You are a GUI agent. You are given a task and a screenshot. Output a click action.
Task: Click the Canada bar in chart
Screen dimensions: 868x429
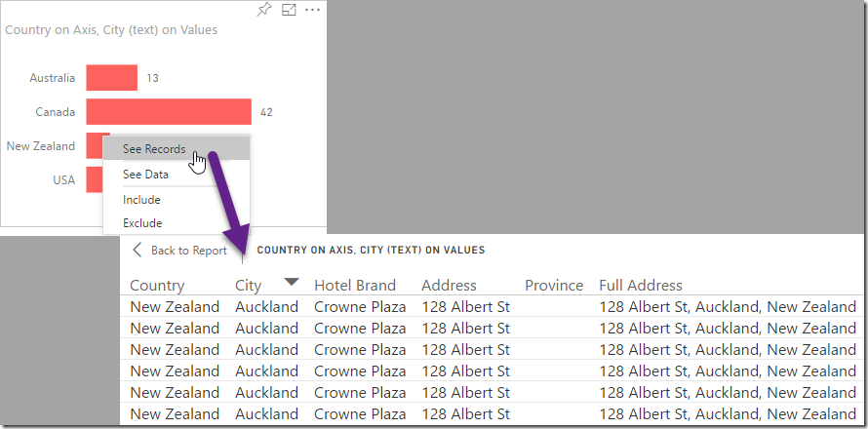(x=169, y=112)
